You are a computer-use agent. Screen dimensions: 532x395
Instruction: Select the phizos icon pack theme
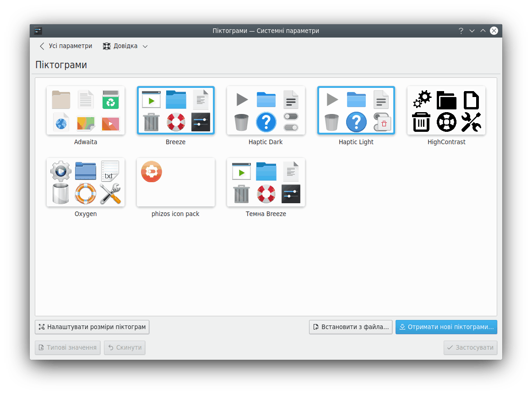point(176,182)
